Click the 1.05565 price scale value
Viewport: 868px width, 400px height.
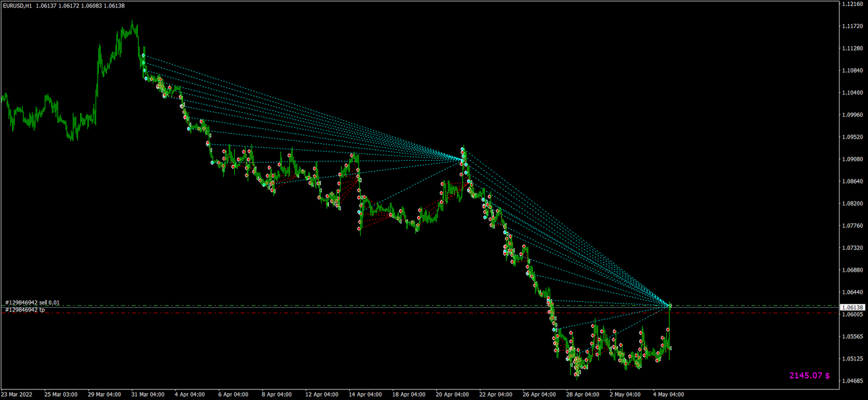coord(851,337)
